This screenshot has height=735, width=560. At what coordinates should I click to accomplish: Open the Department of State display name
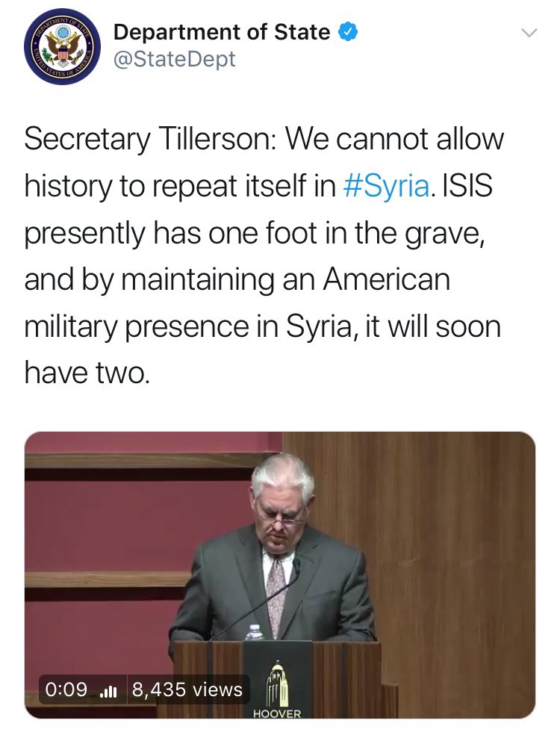[222, 32]
